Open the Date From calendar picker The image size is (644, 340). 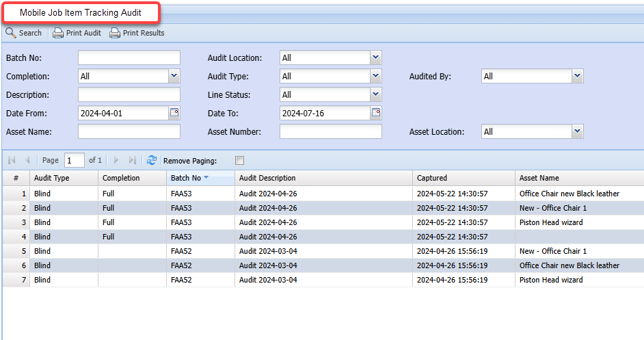click(x=174, y=113)
